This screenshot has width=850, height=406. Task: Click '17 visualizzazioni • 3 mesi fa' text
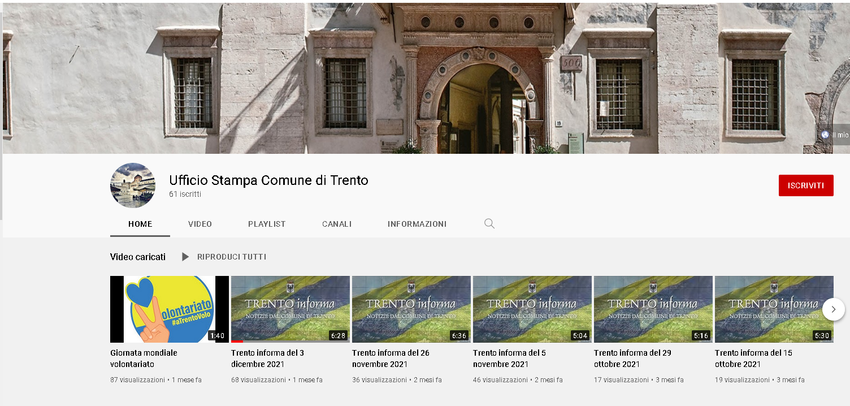(x=639, y=380)
